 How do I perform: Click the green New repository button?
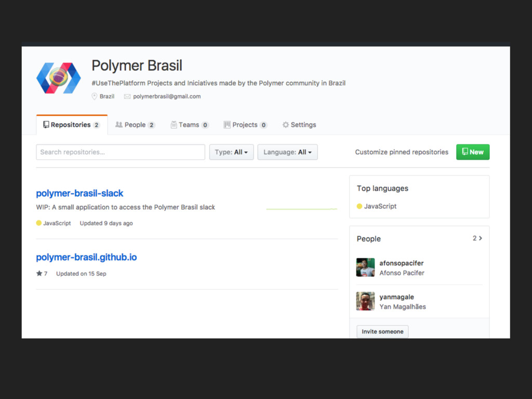(x=473, y=152)
